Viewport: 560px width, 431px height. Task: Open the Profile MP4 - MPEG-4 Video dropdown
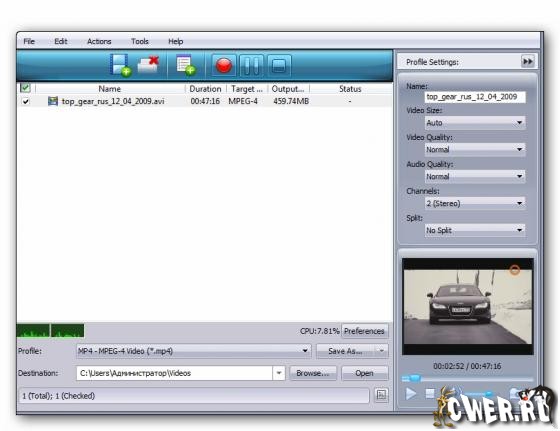pyautogui.click(x=194, y=351)
